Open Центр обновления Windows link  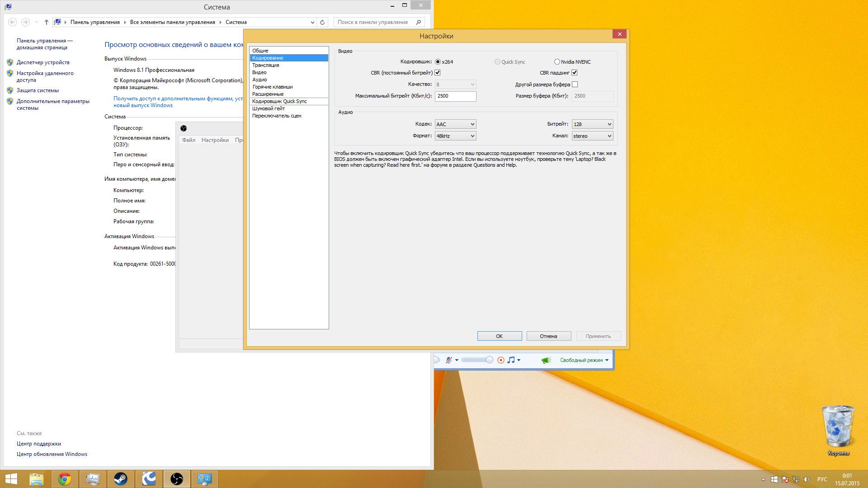click(x=52, y=454)
